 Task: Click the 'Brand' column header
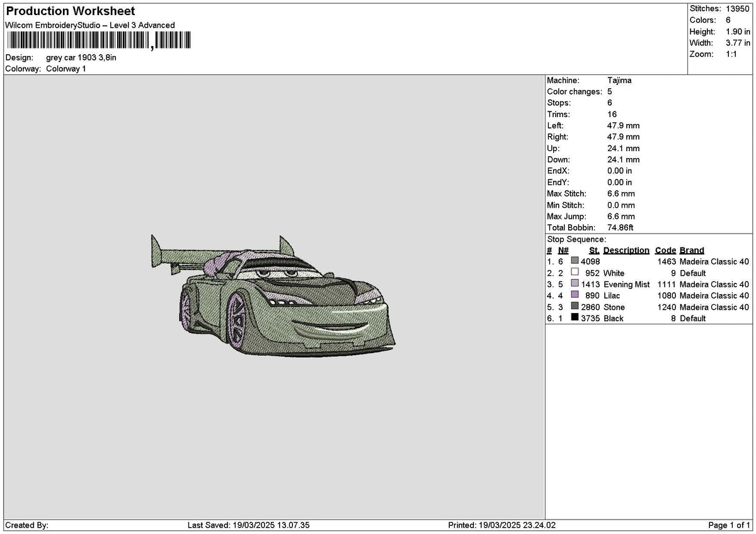point(692,251)
